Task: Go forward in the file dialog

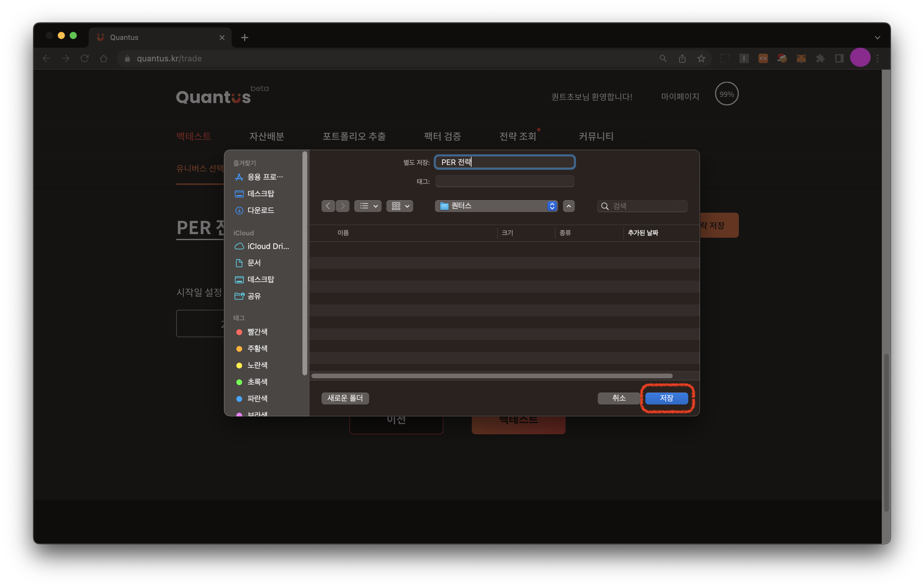Action: (x=343, y=206)
